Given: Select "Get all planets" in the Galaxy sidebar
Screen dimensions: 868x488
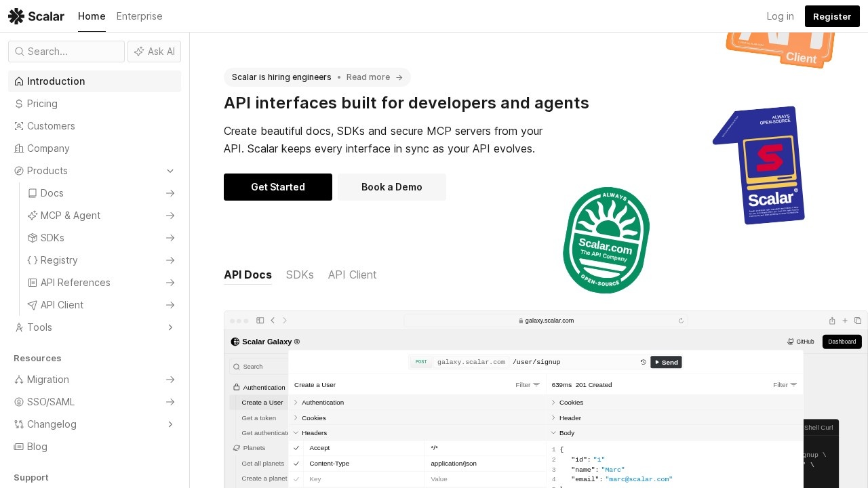Looking at the screenshot, I should [x=263, y=464].
